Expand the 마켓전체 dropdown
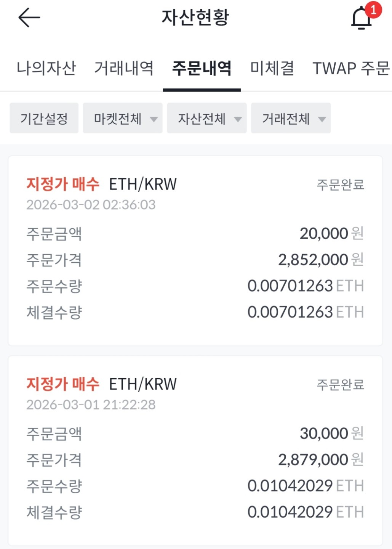 [x=123, y=119]
